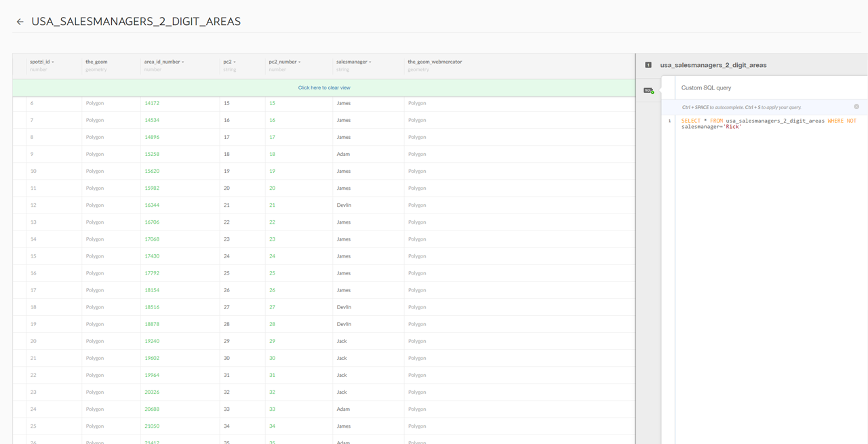This screenshot has width=868, height=444.
Task: Select the pc2 cell with value 33
Action: coord(226,409)
